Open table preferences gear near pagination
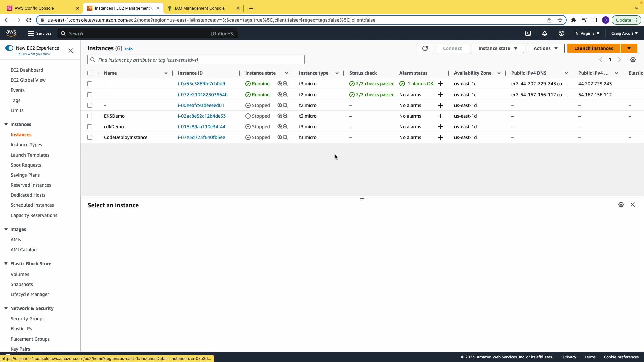 coord(633,60)
